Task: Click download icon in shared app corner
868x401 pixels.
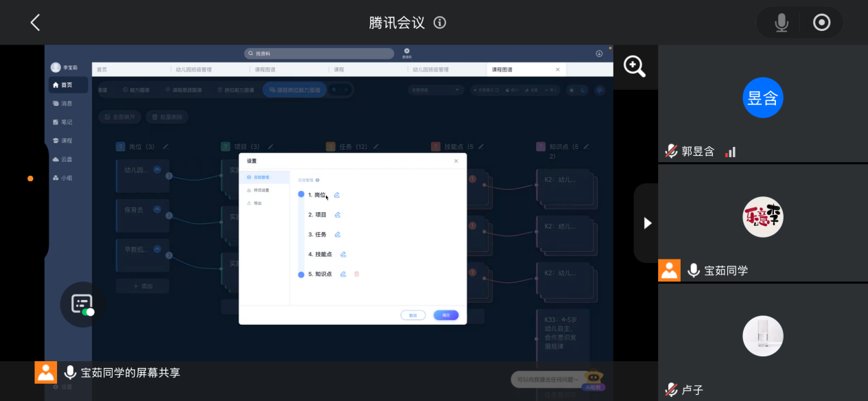Action: click(599, 54)
